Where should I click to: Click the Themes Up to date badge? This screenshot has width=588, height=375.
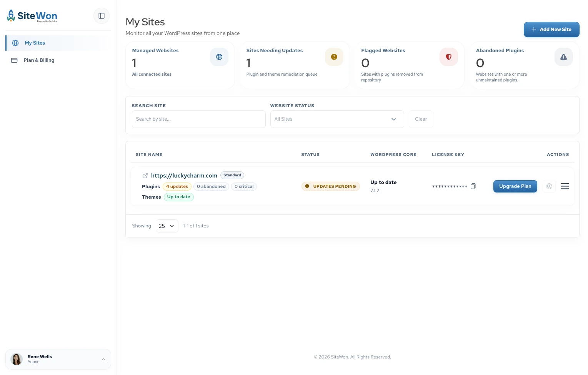coord(178,197)
